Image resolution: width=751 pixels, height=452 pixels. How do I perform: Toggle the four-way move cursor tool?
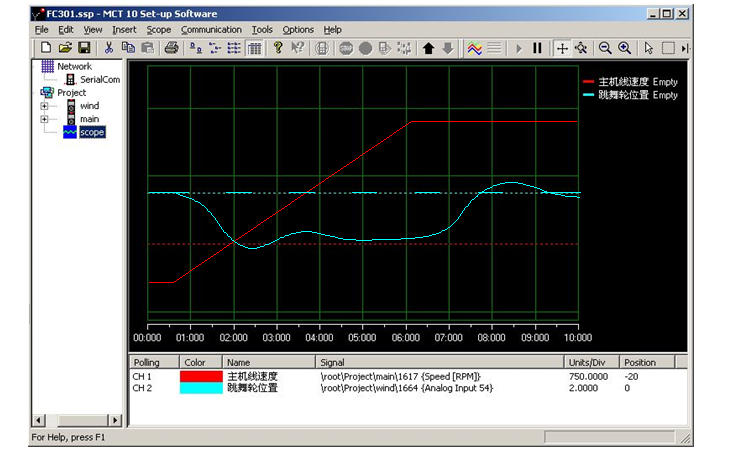561,48
